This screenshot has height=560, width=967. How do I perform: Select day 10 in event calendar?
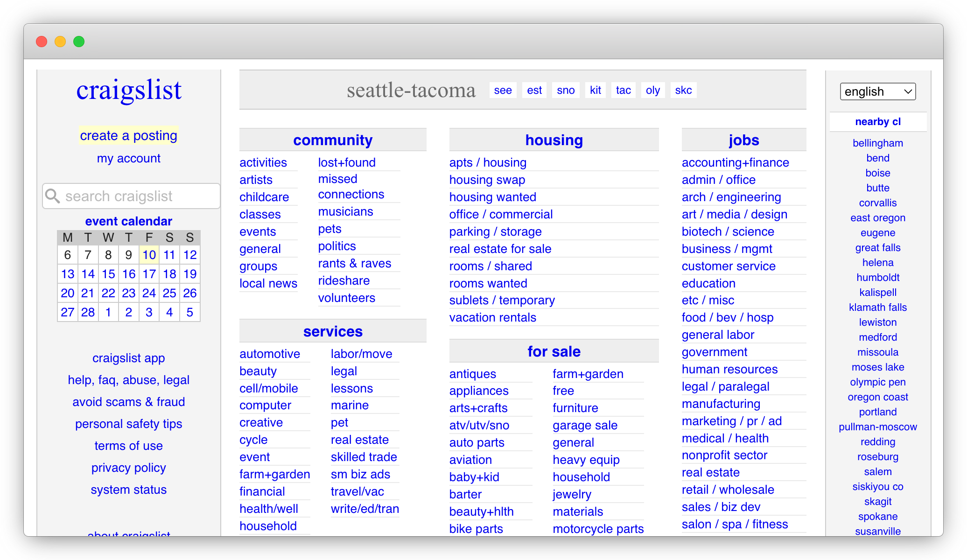click(149, 255)
